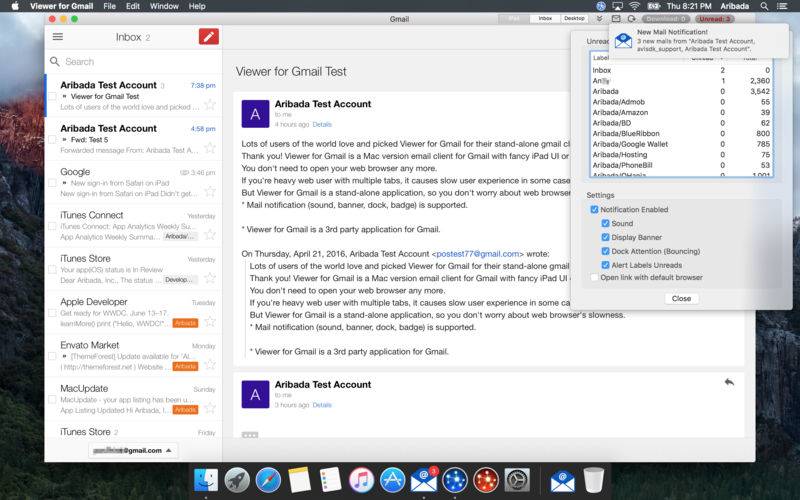Open the File menu
The height and width of the screenshot is (500, 800).
coord(109,6)
